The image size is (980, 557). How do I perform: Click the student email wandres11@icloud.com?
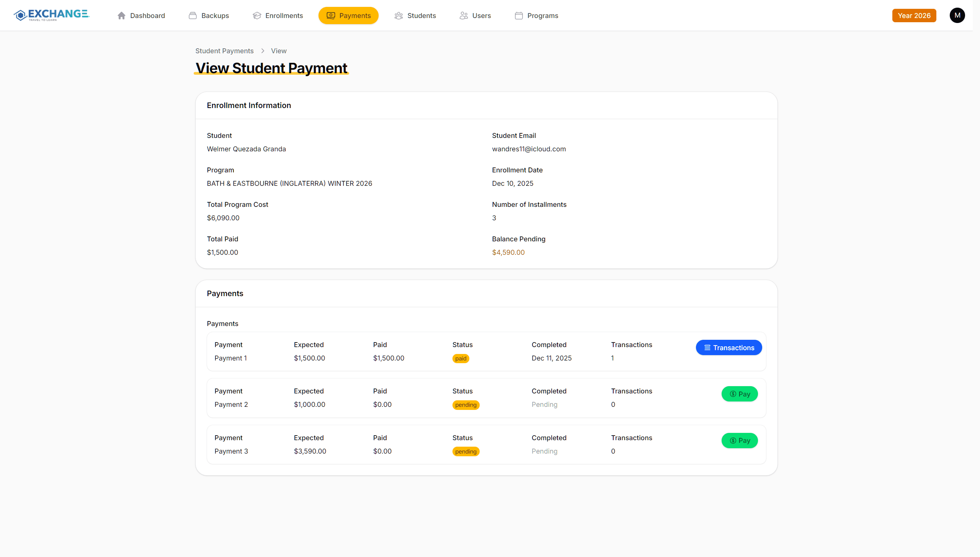click(529, 149)
